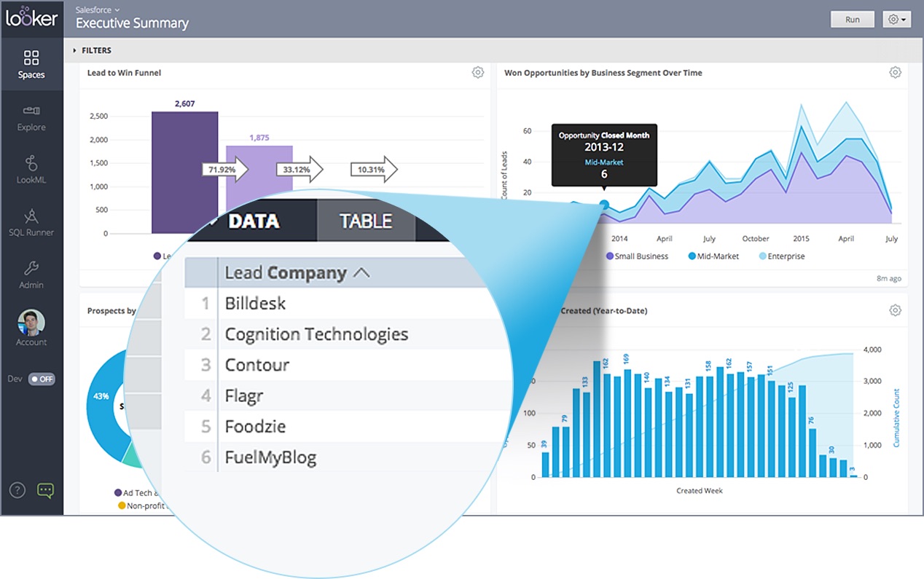Toggle the Dev mode switch
This screenshot has height=579, width=924.
tap(42, 379)
